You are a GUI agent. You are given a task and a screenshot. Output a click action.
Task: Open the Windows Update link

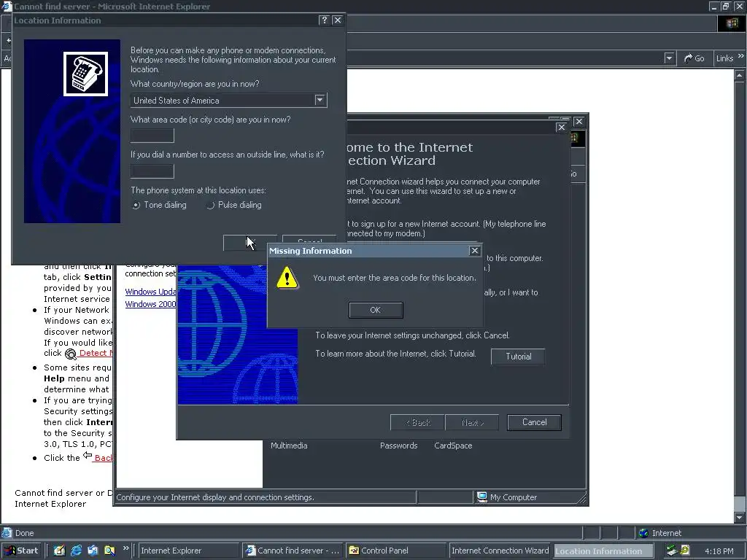click(150, 292)
